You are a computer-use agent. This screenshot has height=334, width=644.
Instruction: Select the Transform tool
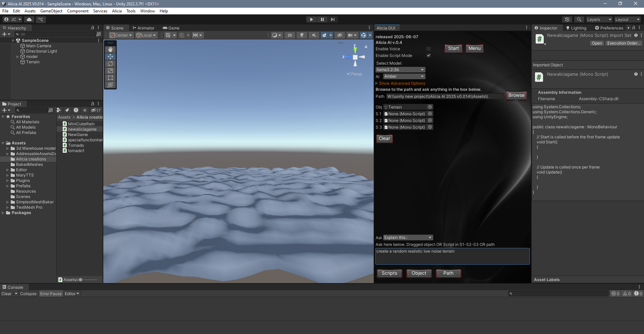[110, 85]
